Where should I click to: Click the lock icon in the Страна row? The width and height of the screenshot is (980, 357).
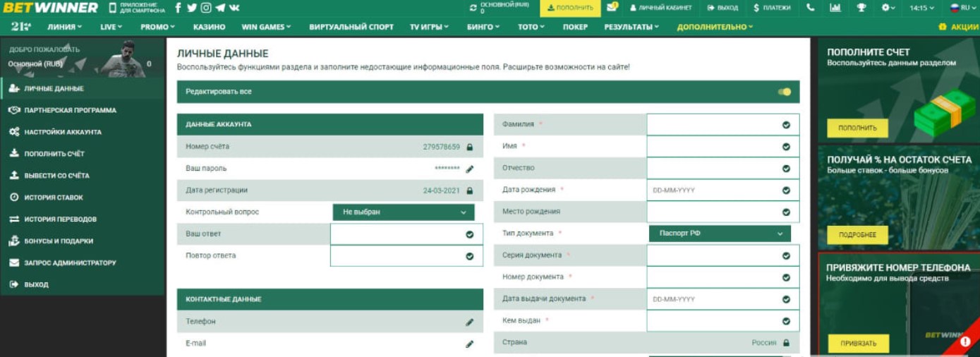pyautogui.click(x=786, y=342)
